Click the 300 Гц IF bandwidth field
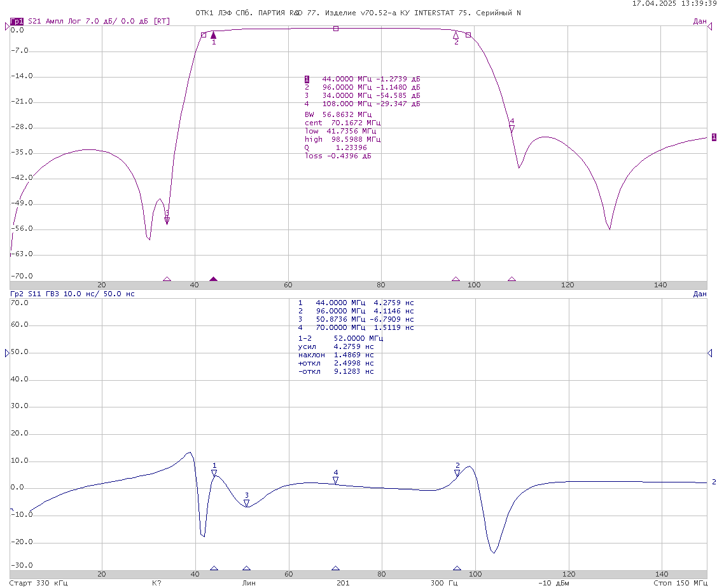Viewport: 717px width, 588px height. tap(444, 583)
